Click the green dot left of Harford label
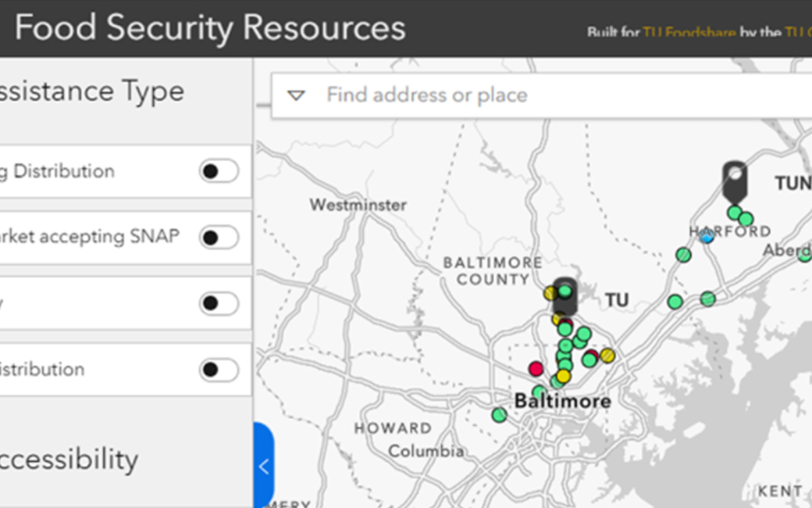 (683, 255)
